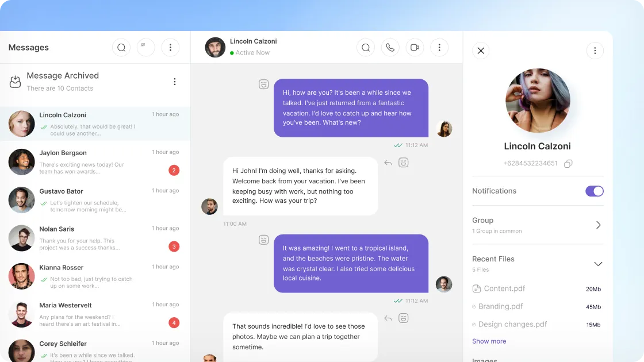The image size is (644, 362).
Task: Open the Message Archived folder
Action: (x=63, y=82)
